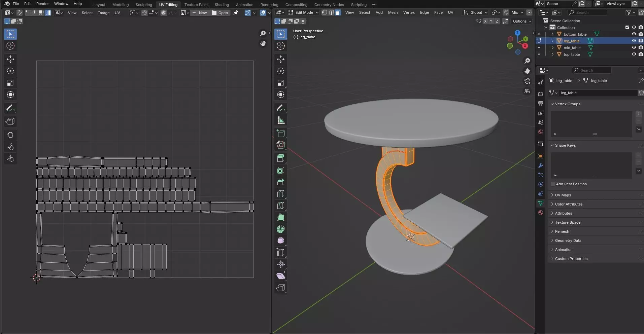Hide leg_table with its eye icon
The image size is (644, 334).
point(634,41)
